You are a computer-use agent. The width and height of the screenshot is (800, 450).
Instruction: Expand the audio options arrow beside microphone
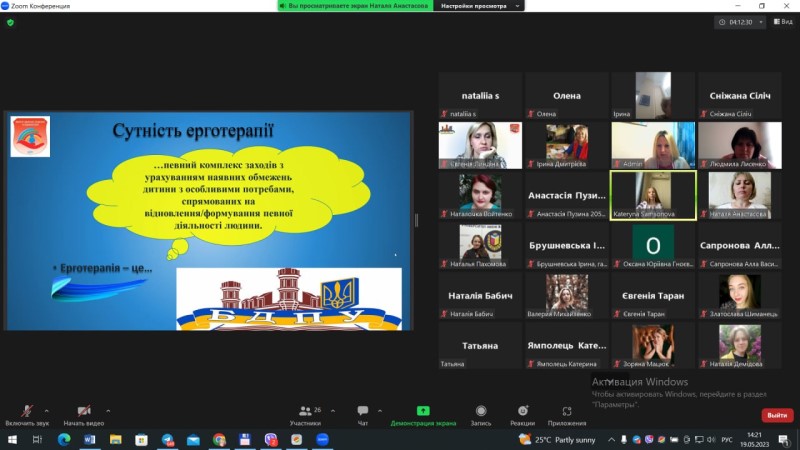tap(46, 410)
